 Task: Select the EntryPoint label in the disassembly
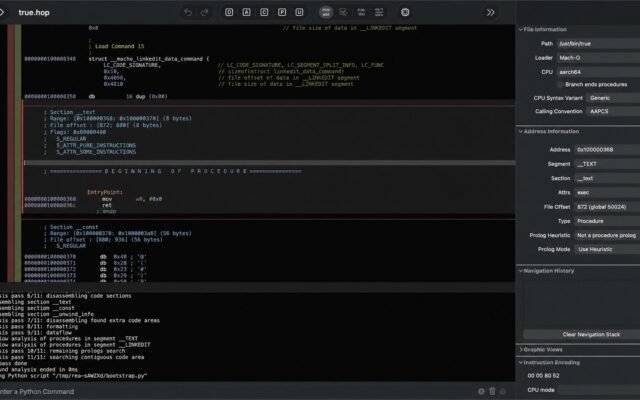(105, 192)
